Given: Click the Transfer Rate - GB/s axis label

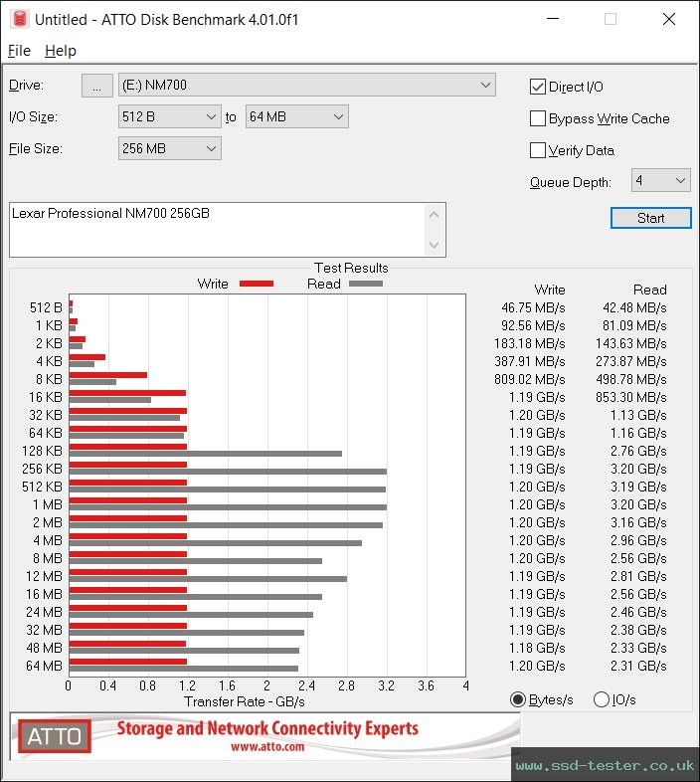Looking at the screenshot, I should click(245, 701).
